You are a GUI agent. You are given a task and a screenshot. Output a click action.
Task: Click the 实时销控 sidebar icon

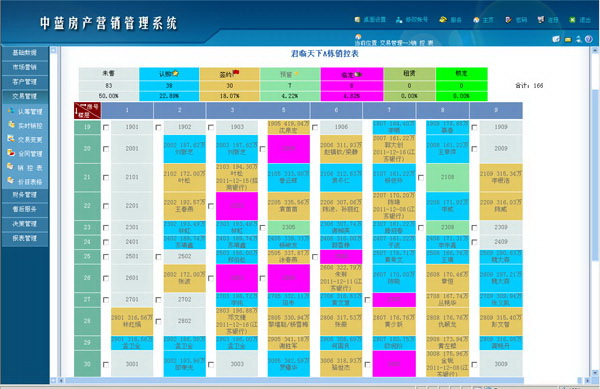[x=11, y=125]
